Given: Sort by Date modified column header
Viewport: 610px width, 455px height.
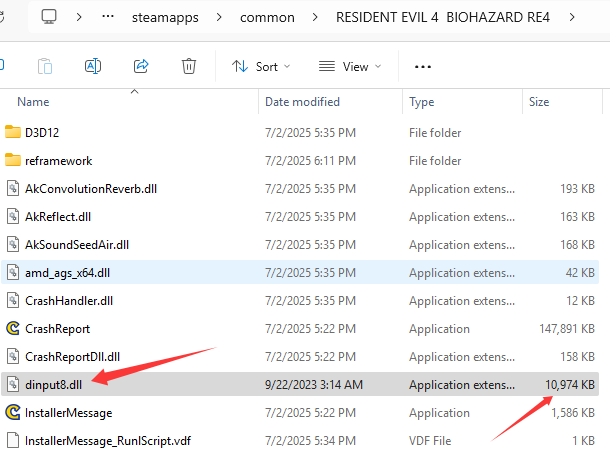Looking at the screenshot, I should point(302,102).
